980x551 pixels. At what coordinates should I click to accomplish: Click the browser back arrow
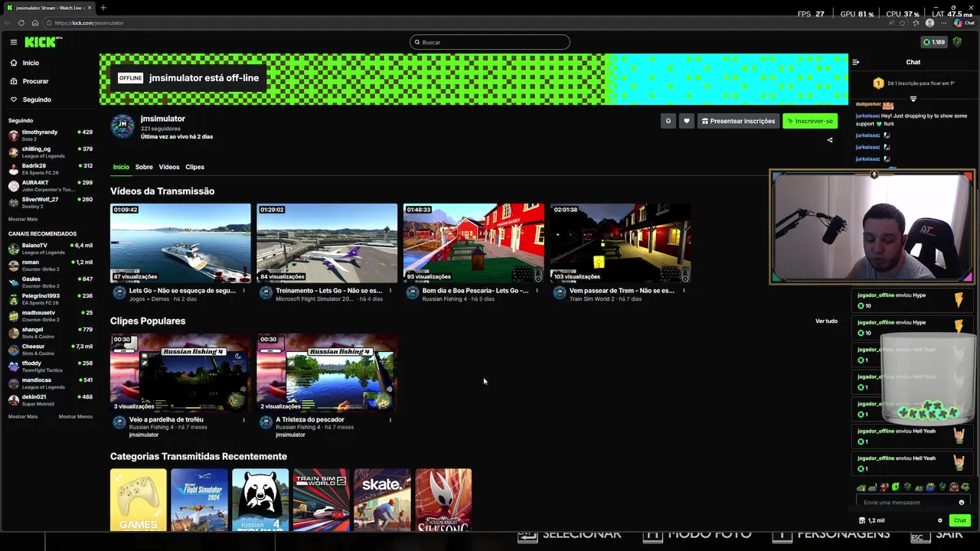coord(8,23)
